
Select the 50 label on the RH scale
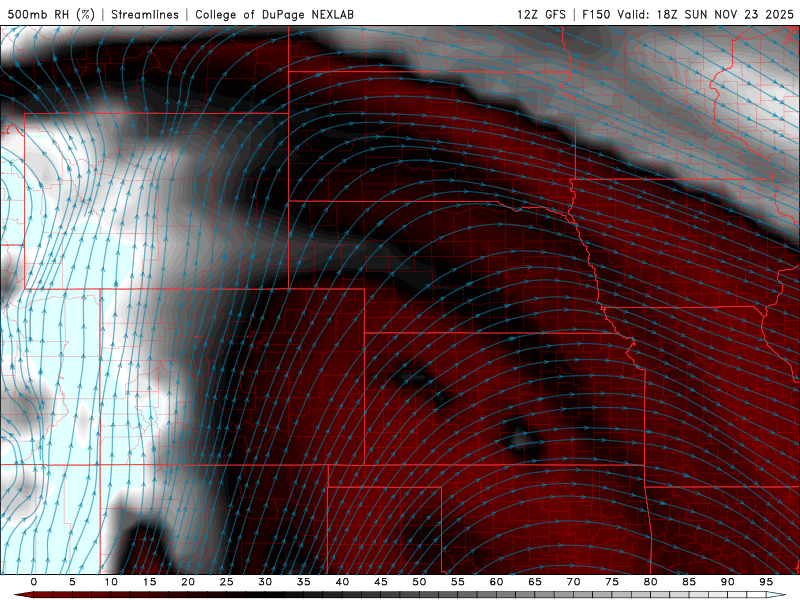(x=419, y=582)
